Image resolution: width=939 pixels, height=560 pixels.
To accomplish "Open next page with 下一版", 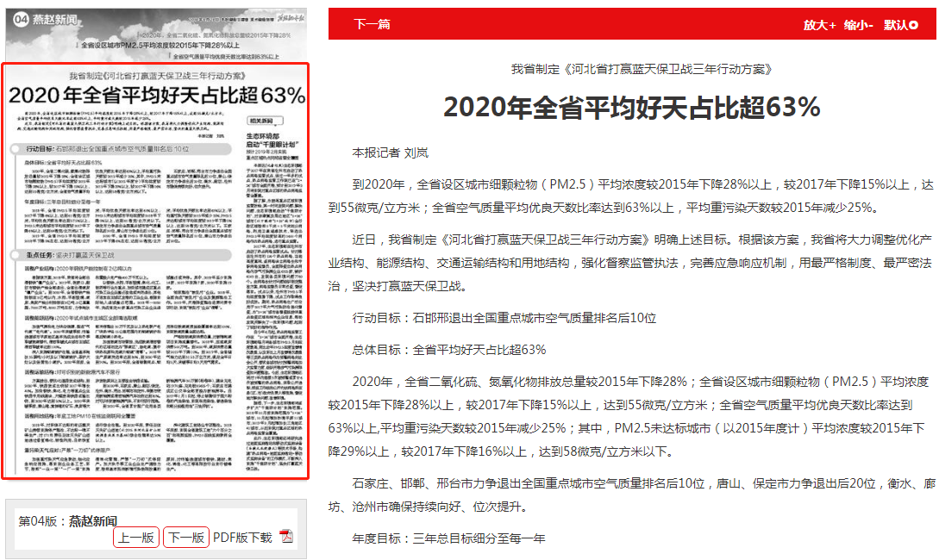I will click(185, 538).
